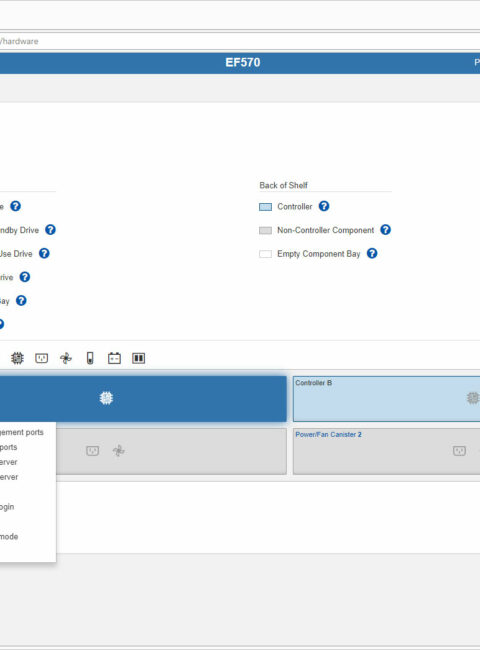Click the 'Back of Shelf' legend heading

284,185
